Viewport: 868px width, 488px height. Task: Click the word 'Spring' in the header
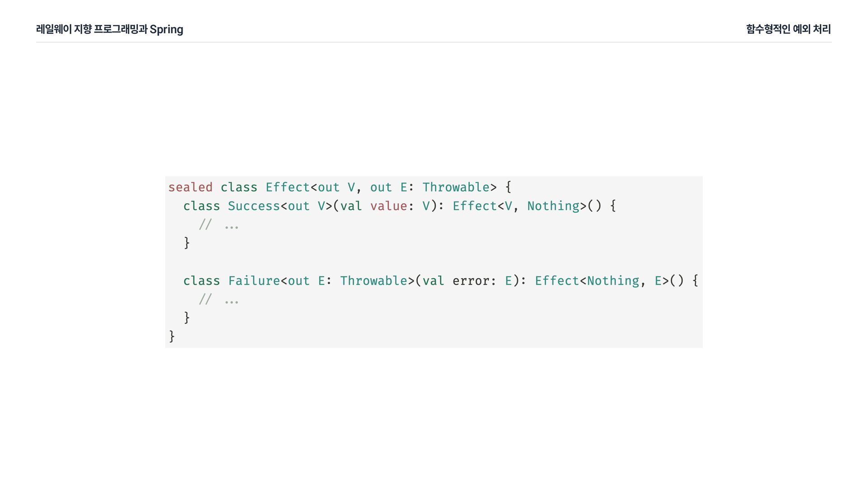(x=166, y=30)
